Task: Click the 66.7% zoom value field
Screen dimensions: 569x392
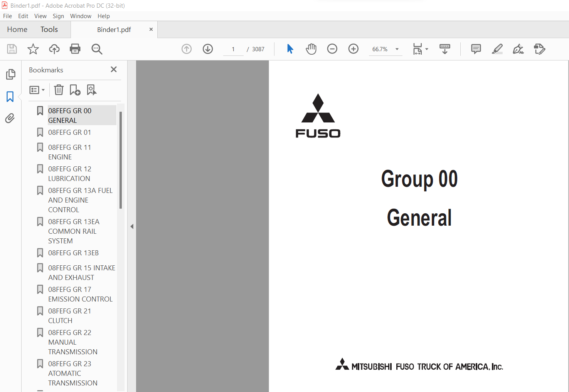Action: tap(380, 49)
